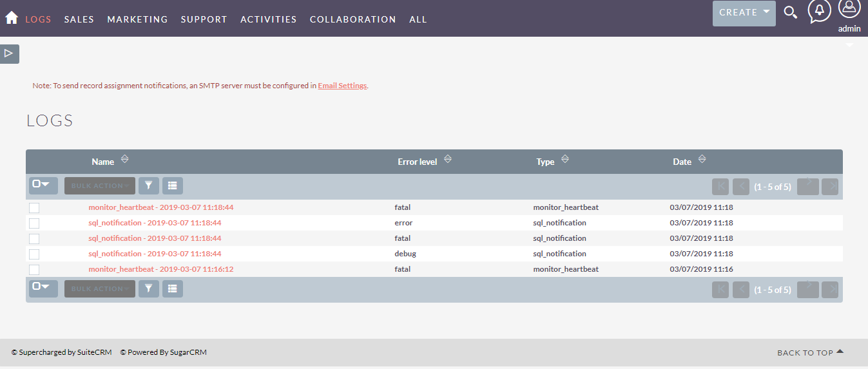
Task: Click the Error level column header
Action: pos(418,162)
